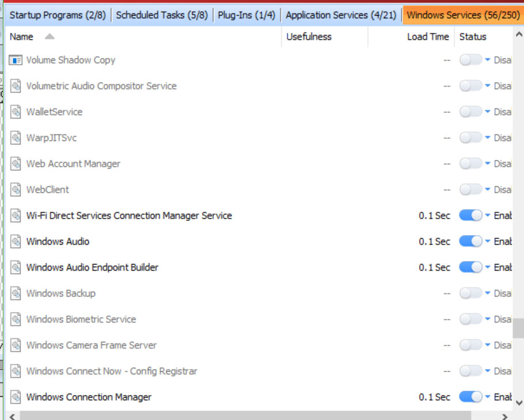Click the WalletService row icon
This screenshot has height=420, width=524.
point(16,112)
